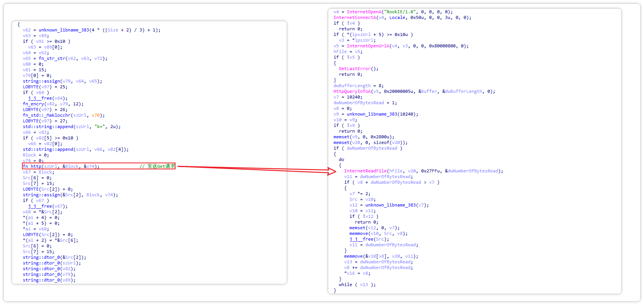Click the 'j_j__free(Src);' call
Screen dimensions: 644x305
[x=369, y=239]
